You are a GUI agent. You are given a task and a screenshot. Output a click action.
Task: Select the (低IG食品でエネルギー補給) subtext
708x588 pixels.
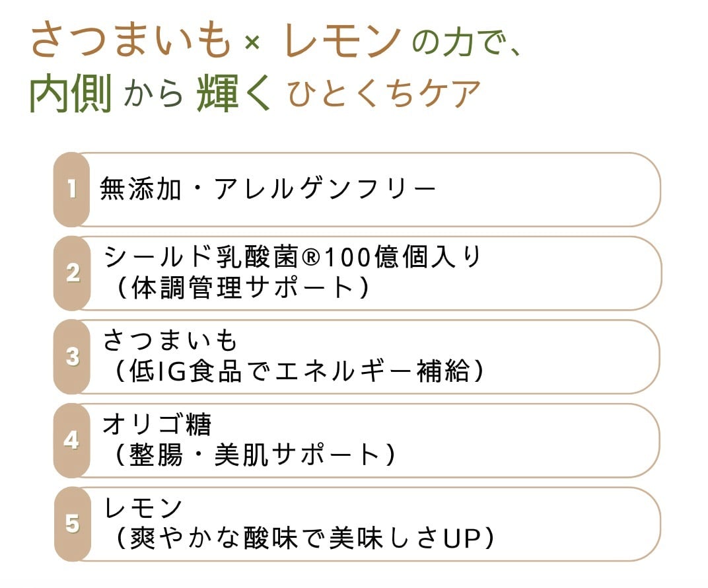click(x=299, y=371)
